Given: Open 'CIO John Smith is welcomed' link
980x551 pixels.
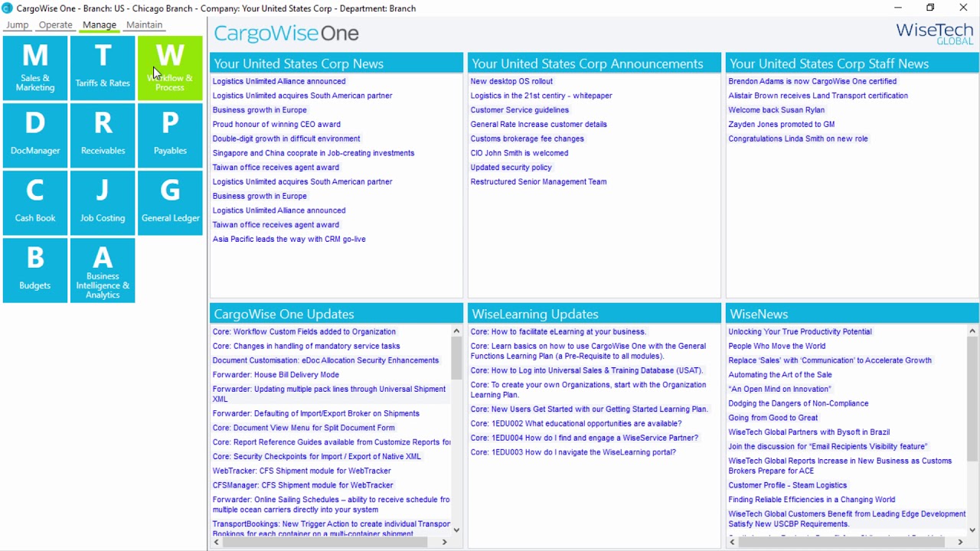Looking at the screenshot, I should (x=519, y=153).
